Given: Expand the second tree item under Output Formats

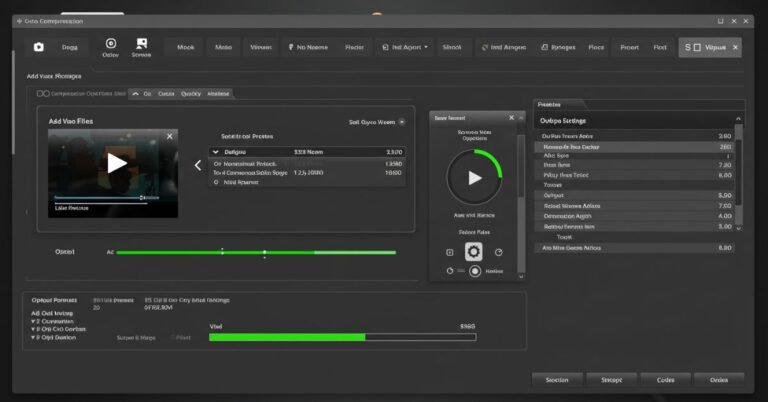Looking at the screenshot, I should pos(33,329).
